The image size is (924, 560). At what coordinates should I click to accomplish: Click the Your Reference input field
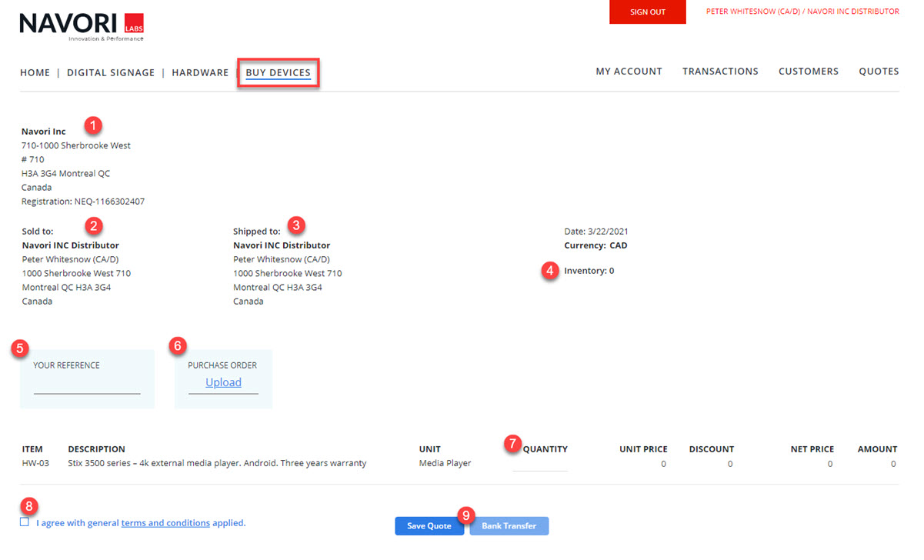[x=87, y=386]
